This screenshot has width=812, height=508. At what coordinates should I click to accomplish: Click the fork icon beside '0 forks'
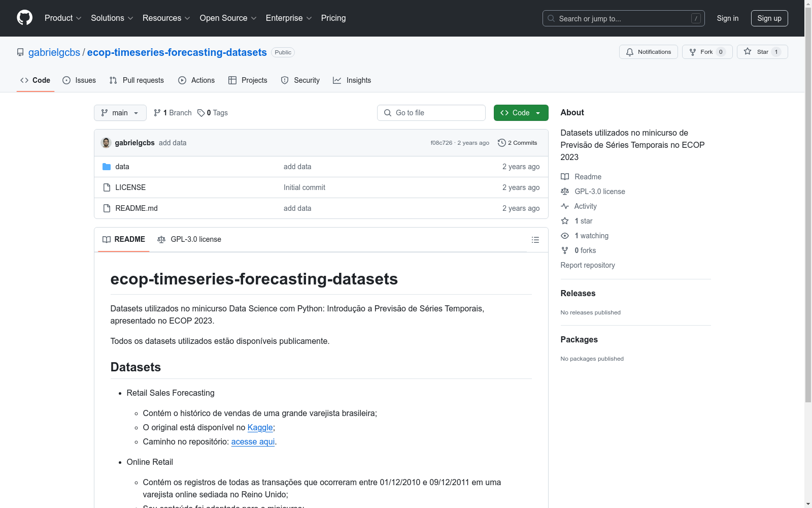(565, 250)
